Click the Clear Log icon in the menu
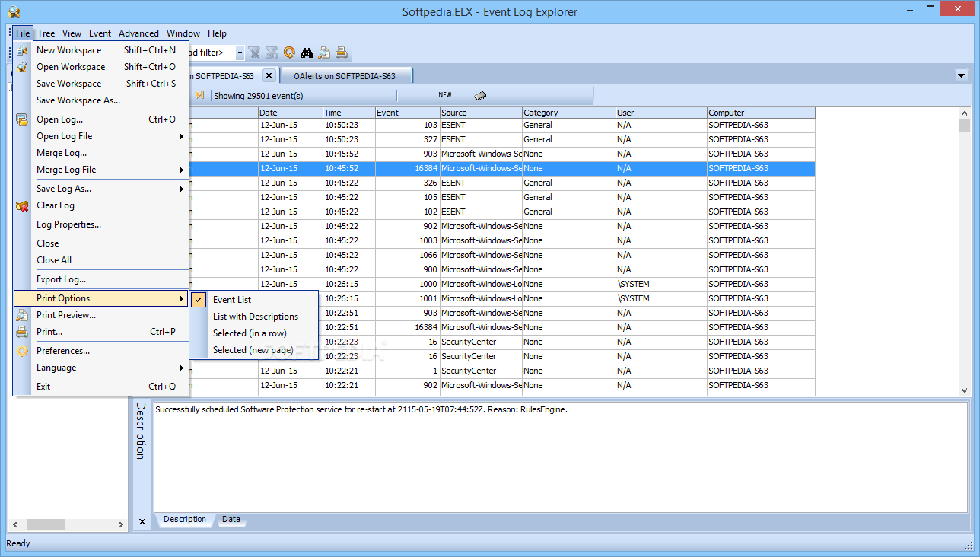Viewport: 980px width, 557px height. pos(23,205)
